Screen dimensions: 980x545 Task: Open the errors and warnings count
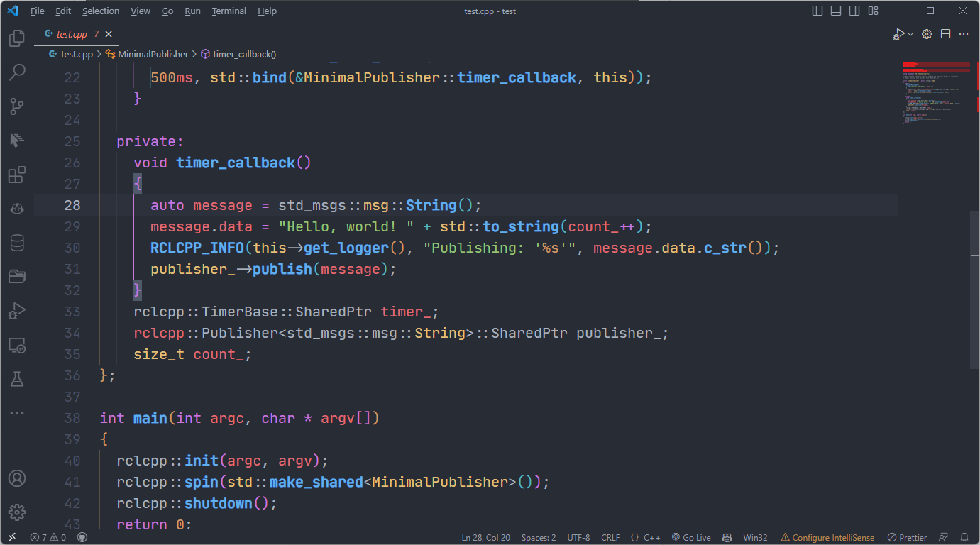click(x=48, y=537)
